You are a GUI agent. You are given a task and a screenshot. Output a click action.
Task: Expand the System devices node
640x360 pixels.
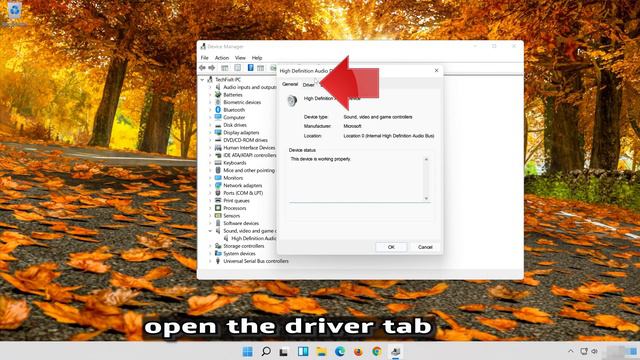coord(211,253)
